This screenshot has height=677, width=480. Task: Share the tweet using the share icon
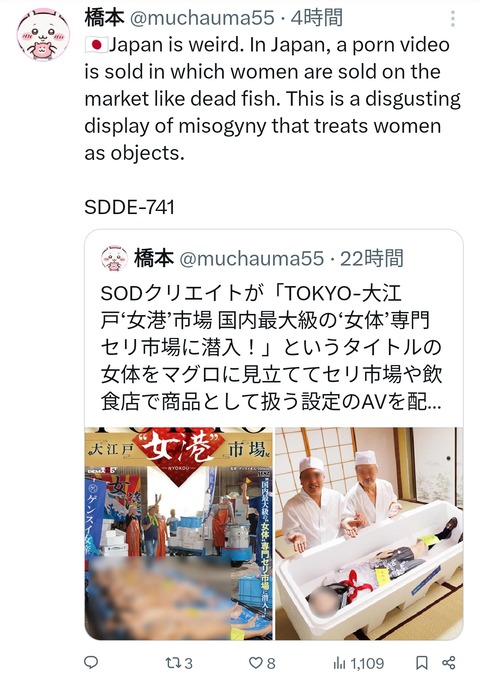tap(449, 662)
